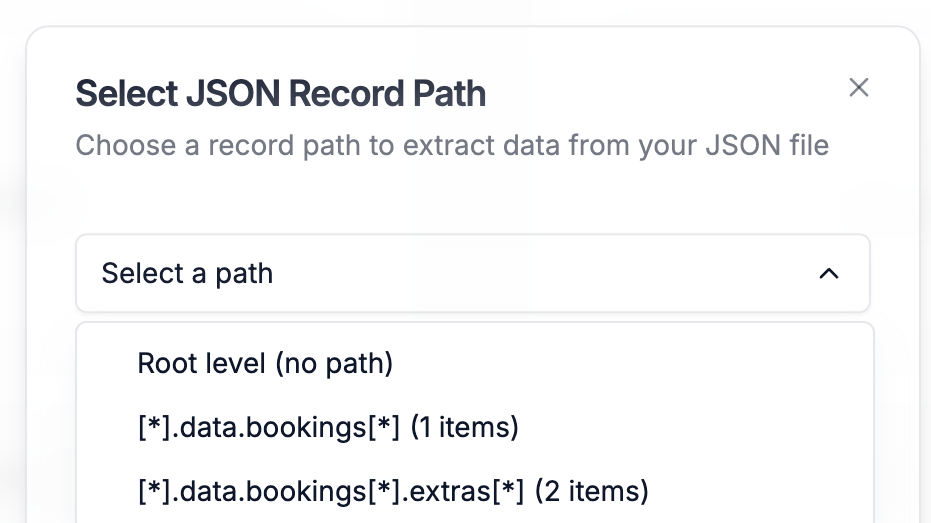The height and width of the screenshot is (523, 931).
Task: Use the root level as record path
Action: (265, 364)
